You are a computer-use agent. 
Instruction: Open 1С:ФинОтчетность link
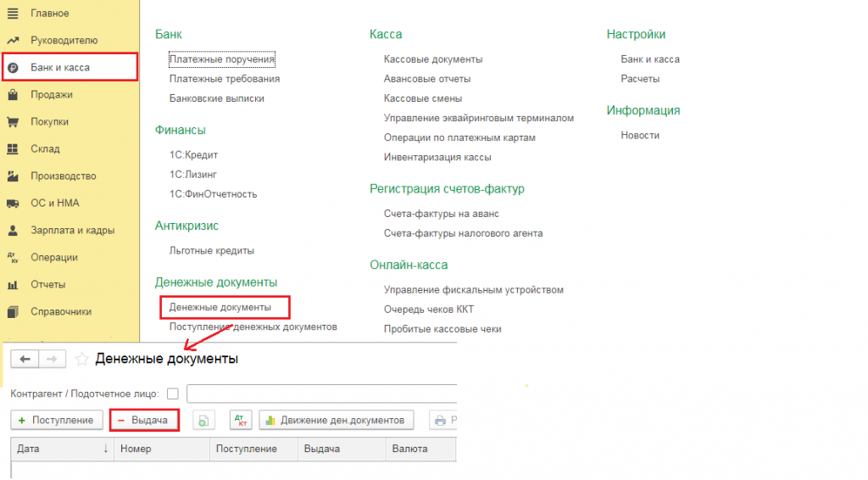tap(213, 194)
